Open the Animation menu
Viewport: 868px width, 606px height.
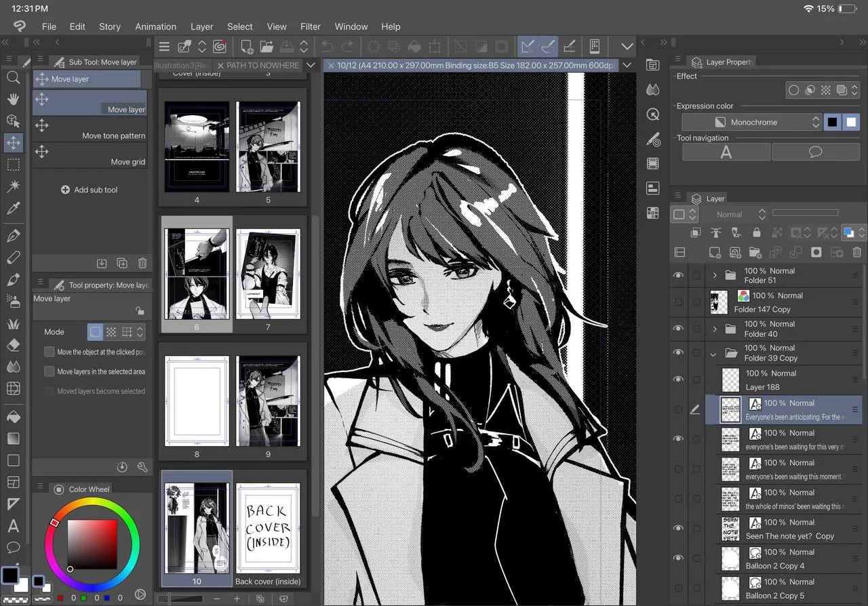click(x=155, y=26)
